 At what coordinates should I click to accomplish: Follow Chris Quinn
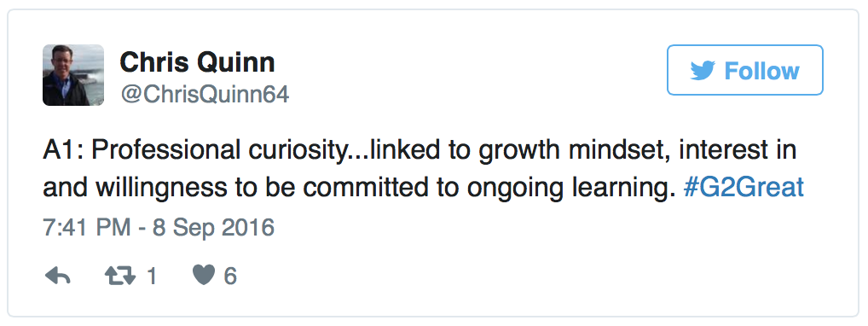(x=744, y=71)
